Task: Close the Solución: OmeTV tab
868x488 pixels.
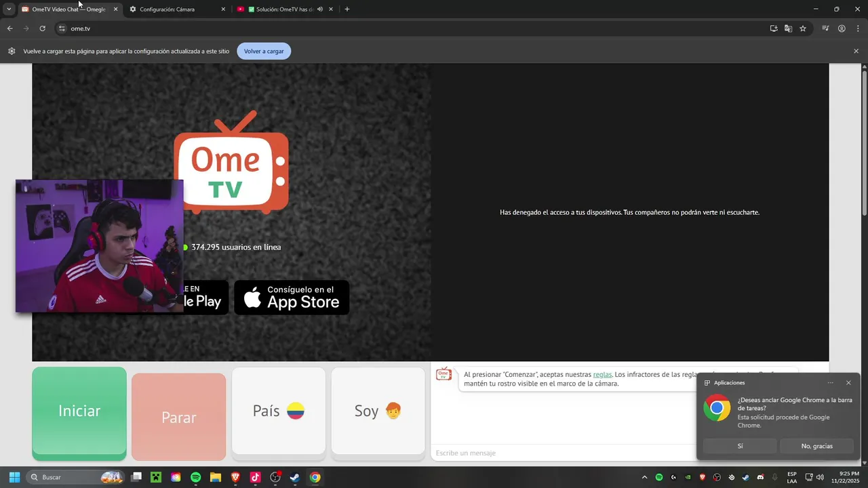Action: coord(330,9)
